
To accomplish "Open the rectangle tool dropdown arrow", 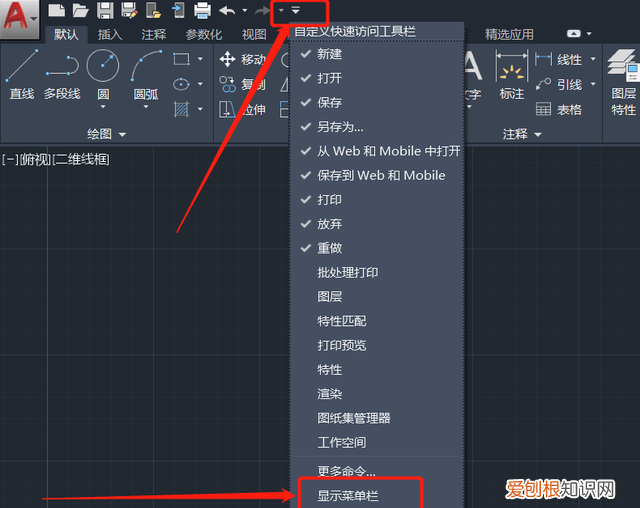I will [x=200, y=59].
